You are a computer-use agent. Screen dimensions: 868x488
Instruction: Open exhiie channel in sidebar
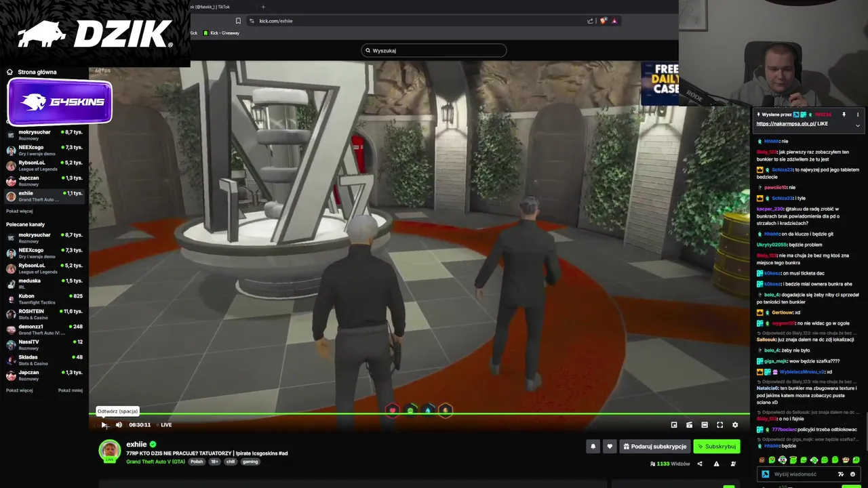pos(44,196)
